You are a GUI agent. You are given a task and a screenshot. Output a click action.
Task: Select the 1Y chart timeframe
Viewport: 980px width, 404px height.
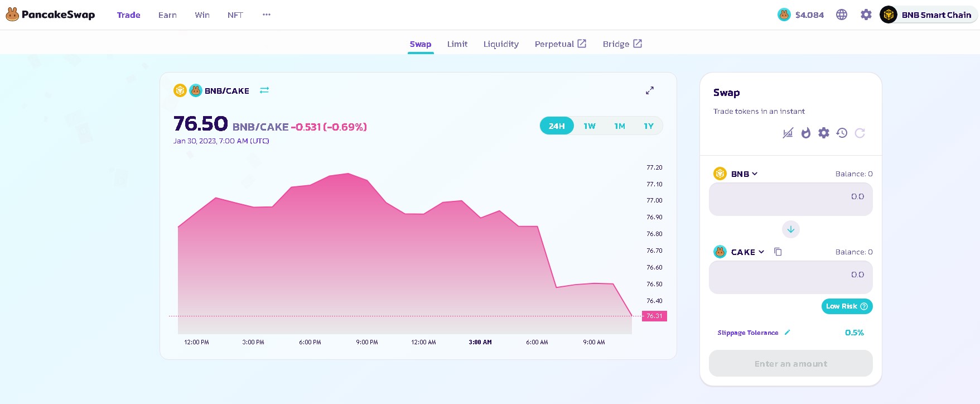pyautogui.click(x=648, y=126)
